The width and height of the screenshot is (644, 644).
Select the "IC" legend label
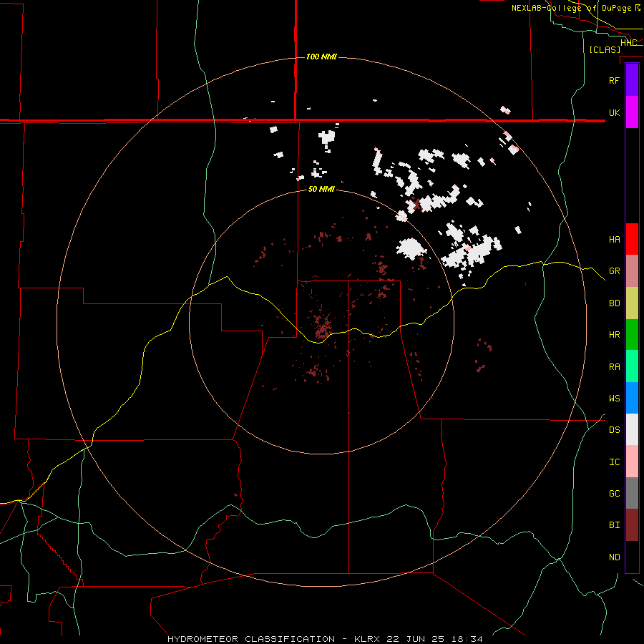pyautogui.click(x=615, y=462)
